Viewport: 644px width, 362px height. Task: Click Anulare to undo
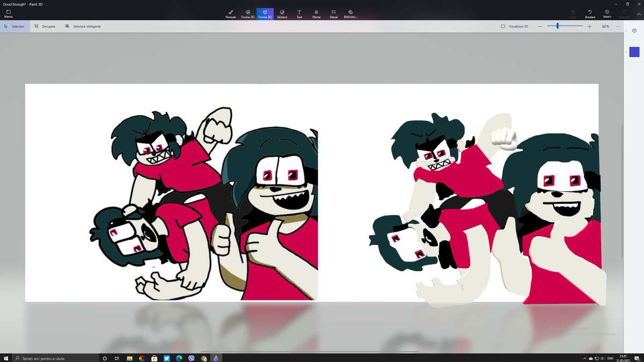590,14
